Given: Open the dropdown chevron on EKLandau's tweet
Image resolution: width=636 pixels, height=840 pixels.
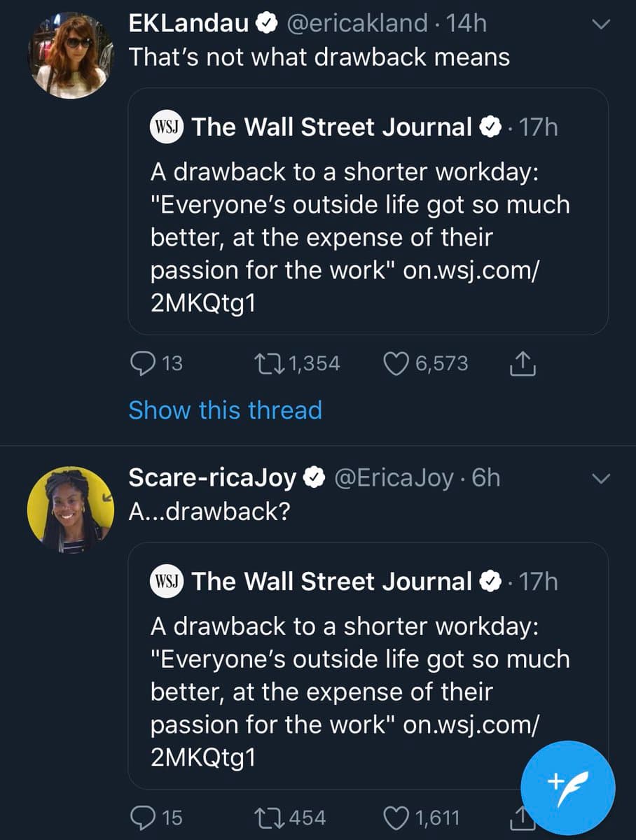Looking at the screenshot, I should tap(600, 24).
